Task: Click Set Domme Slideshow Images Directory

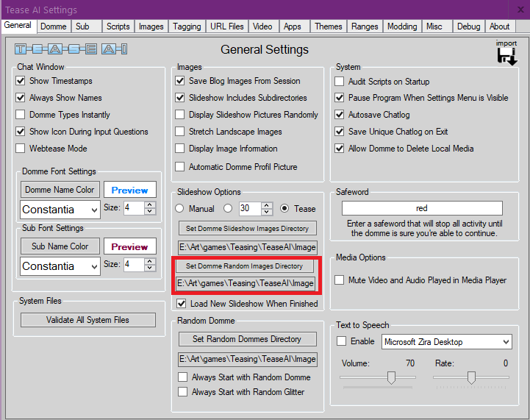Action: click(x=248, y=228)
